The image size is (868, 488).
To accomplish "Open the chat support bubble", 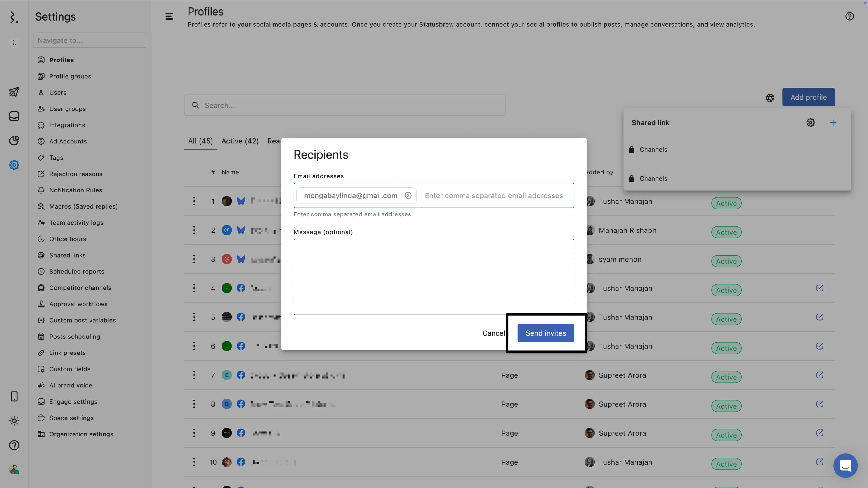I will 845,465.
